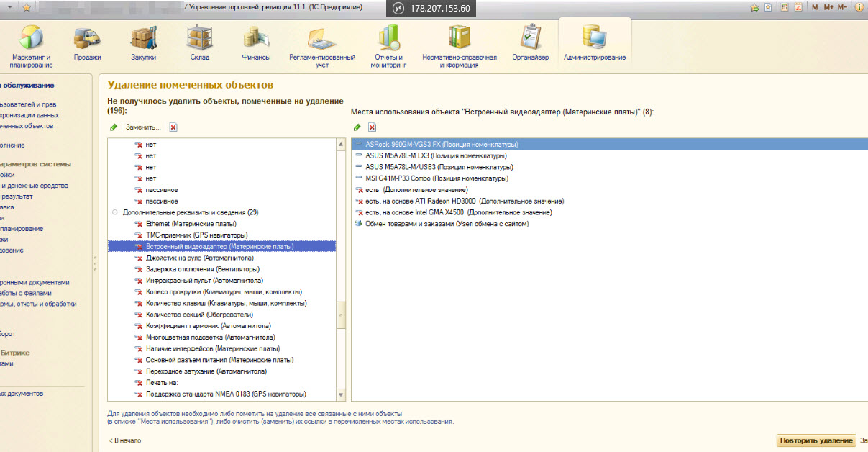The image size is (868, 452).
Task: Click green pencil edit icon above left list
Action: (x=113, y=127)
